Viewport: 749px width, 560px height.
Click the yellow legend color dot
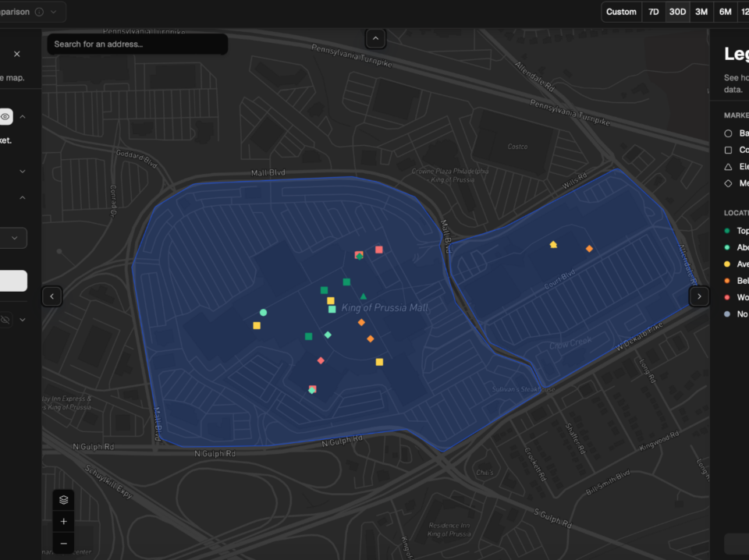pos(727,264)
